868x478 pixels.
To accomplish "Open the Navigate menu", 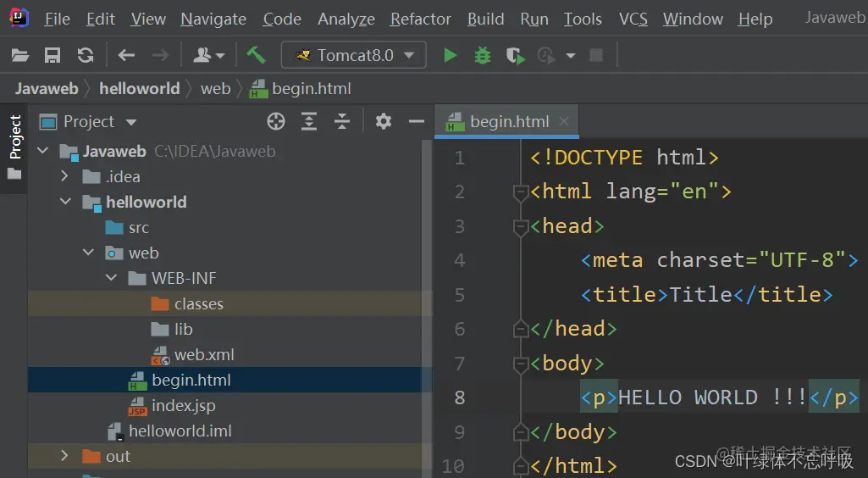I will tap(213, 19).
